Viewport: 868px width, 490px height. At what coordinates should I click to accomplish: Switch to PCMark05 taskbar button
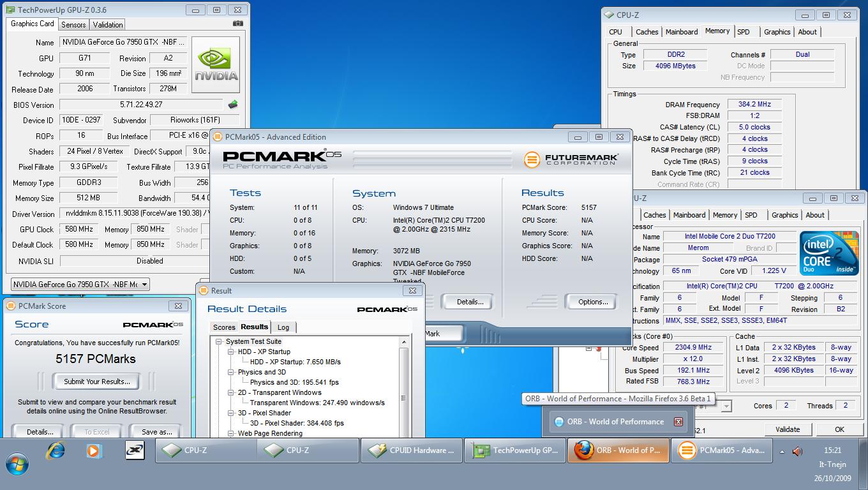[722, 450]
